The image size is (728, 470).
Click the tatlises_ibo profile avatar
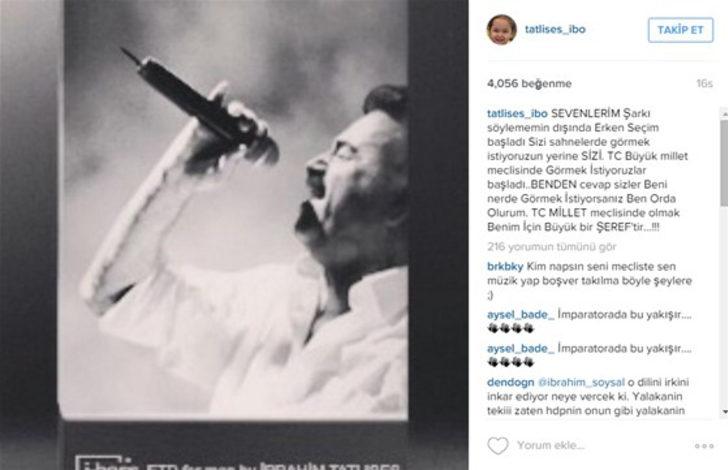point(501,29)
